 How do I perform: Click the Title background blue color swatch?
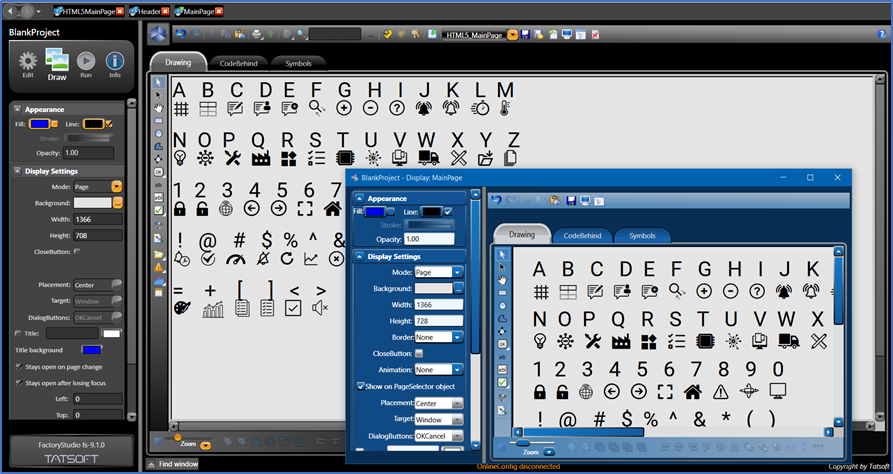click(91, 349)
